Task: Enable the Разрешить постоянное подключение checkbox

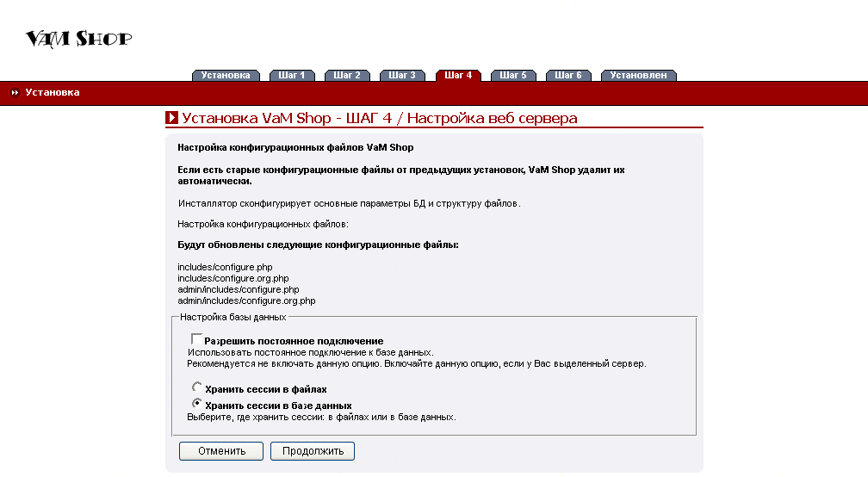Action: (x=196, y=338)
